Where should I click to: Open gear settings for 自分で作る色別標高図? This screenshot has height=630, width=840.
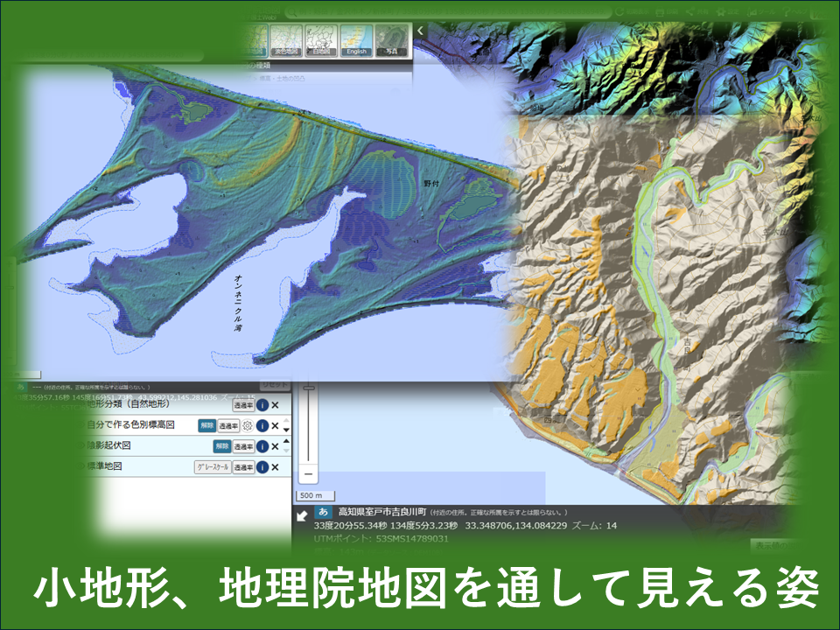248,426
